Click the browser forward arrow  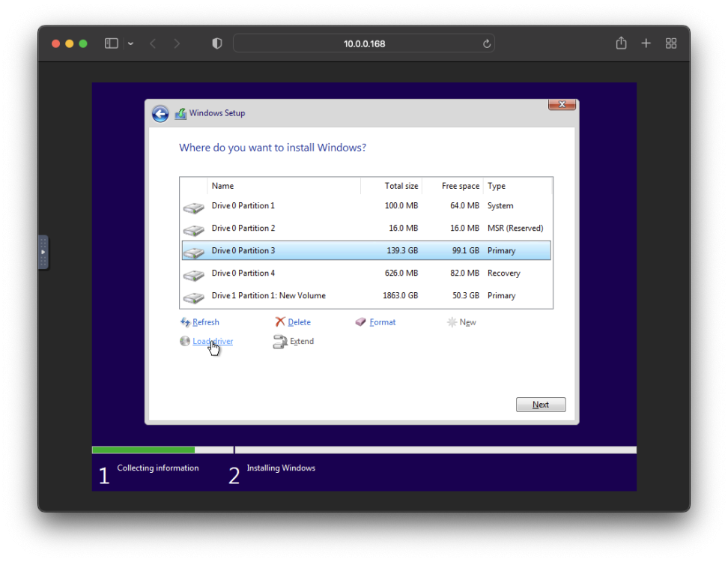pyautogui.click(x=177, y=43)
